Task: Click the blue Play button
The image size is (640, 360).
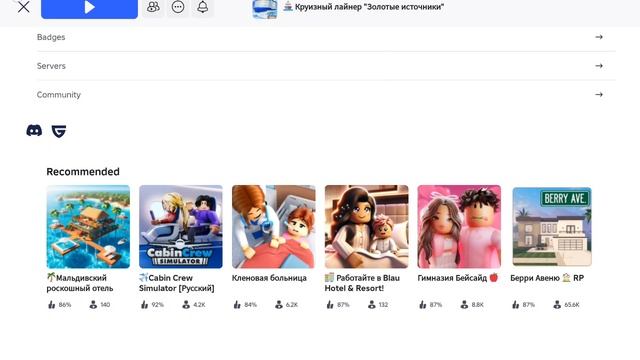Action: pyautogui.click(x=89, y=8)
